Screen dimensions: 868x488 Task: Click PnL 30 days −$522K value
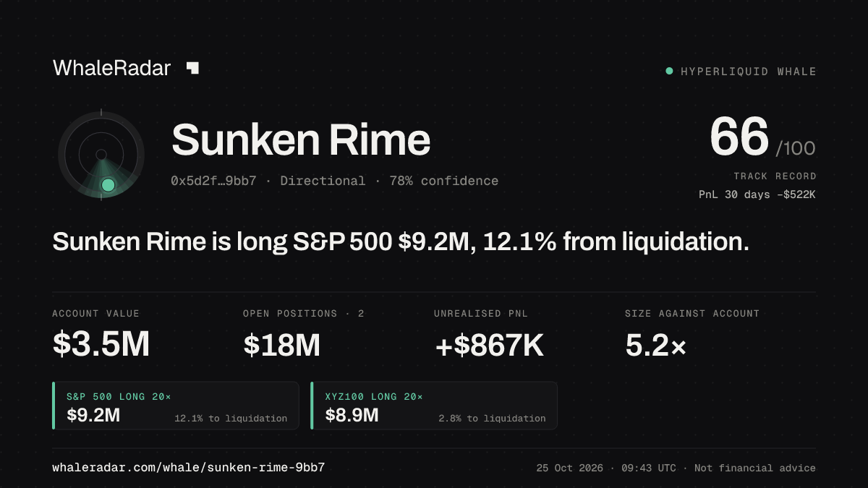click(757, 194)
